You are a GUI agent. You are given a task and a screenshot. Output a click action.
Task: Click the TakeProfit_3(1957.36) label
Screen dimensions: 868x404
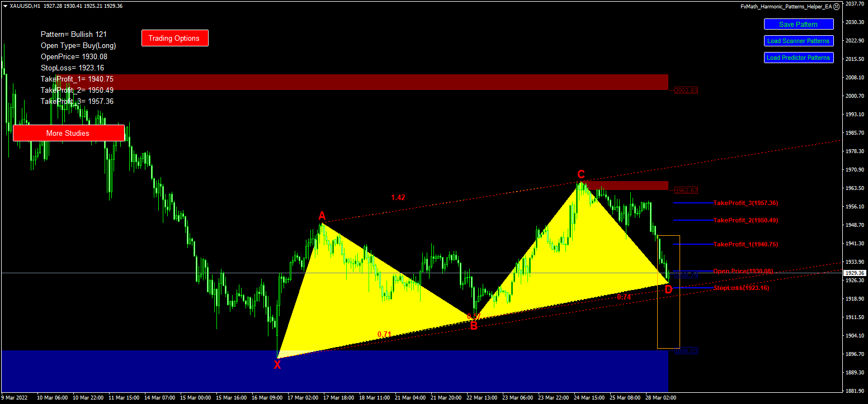click(746, 203)
